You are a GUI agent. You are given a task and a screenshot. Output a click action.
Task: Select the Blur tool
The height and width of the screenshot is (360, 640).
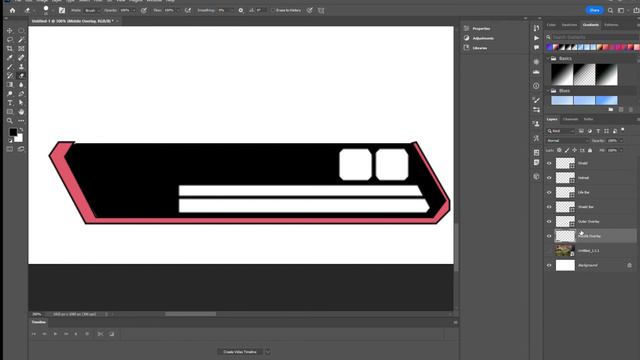pyautogui.click(x=21, y=84)
